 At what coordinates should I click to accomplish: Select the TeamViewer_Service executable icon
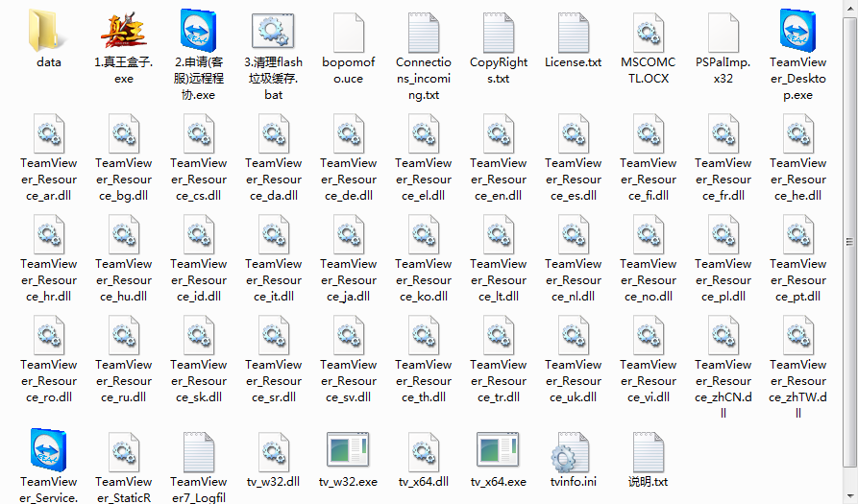49,450
